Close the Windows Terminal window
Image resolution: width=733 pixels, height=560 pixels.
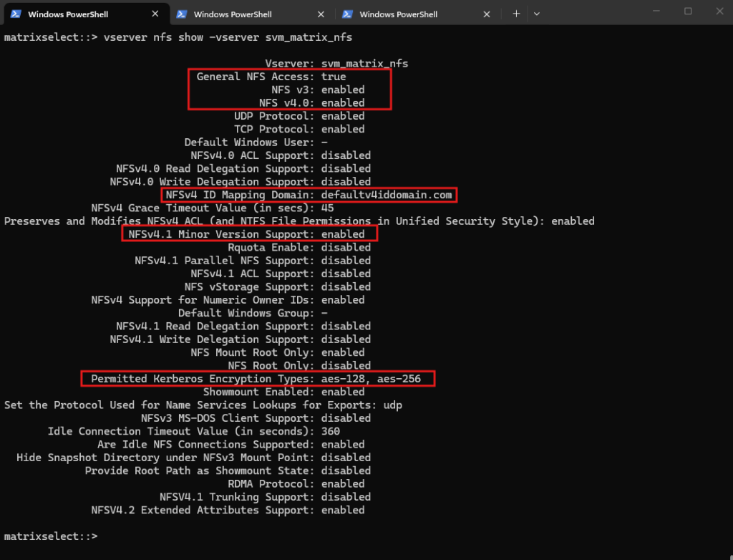point(719,11)
